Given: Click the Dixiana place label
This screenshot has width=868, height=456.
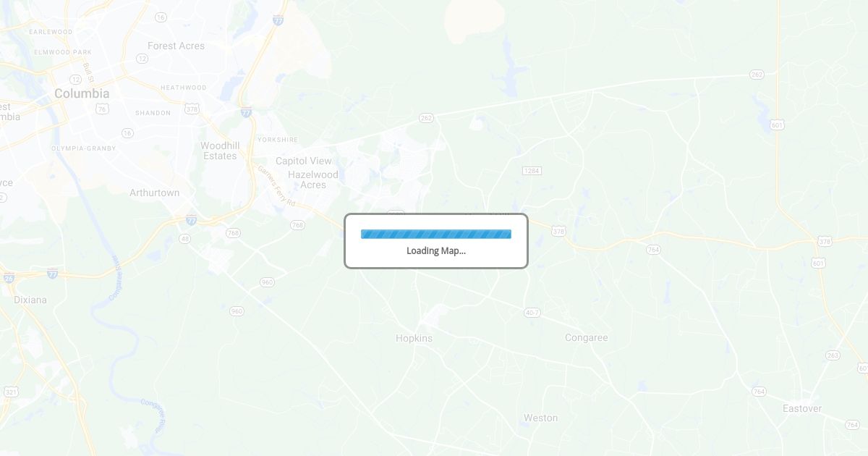Looking at the screenshot, I should pyautogui.click(x=30, y=300).
